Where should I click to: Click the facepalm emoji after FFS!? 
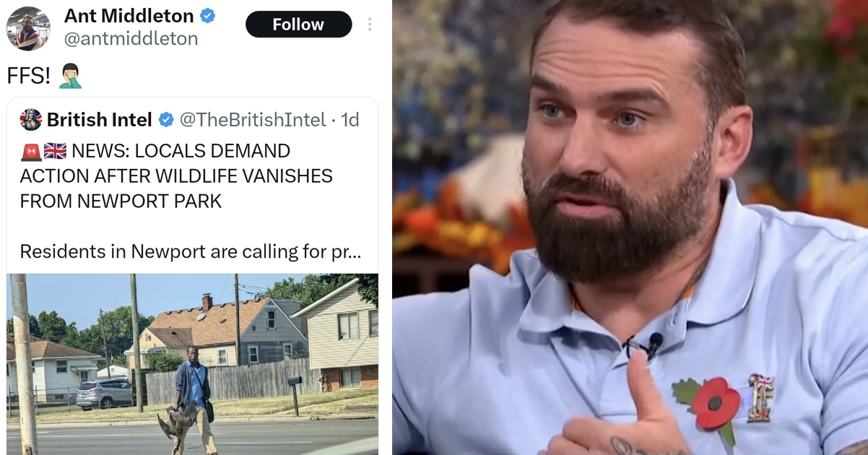click(x=70, y=76)
